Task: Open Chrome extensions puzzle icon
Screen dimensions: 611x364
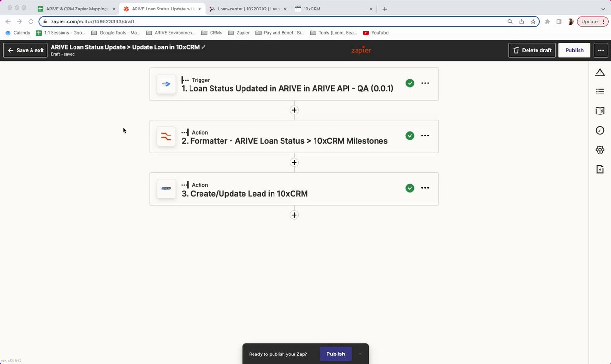Action: [x=547, y=21]
